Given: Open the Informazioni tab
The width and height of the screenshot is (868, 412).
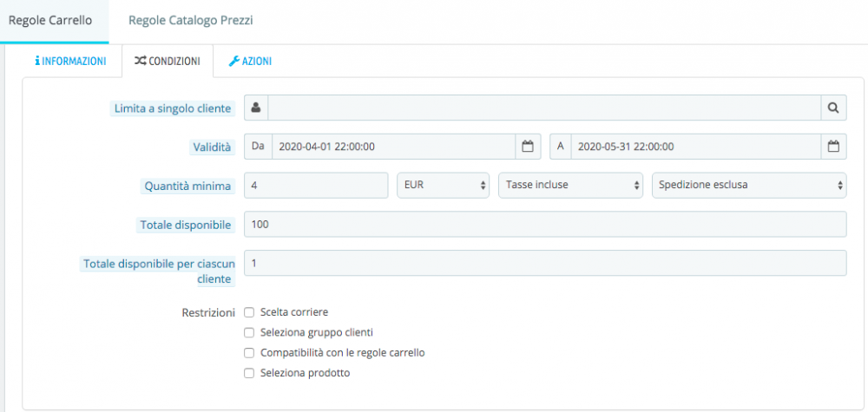Looking at the screenshot, I should (x=70, y=62).
